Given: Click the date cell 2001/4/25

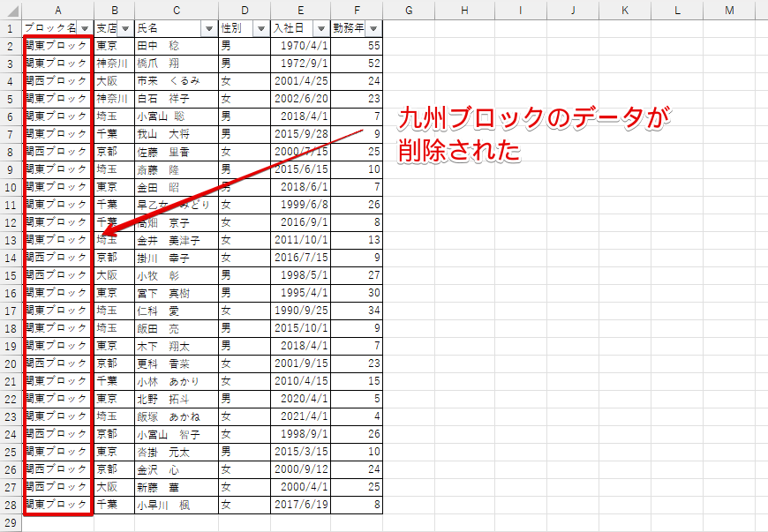Looking at the screenshot, I should tap(301, 81).
